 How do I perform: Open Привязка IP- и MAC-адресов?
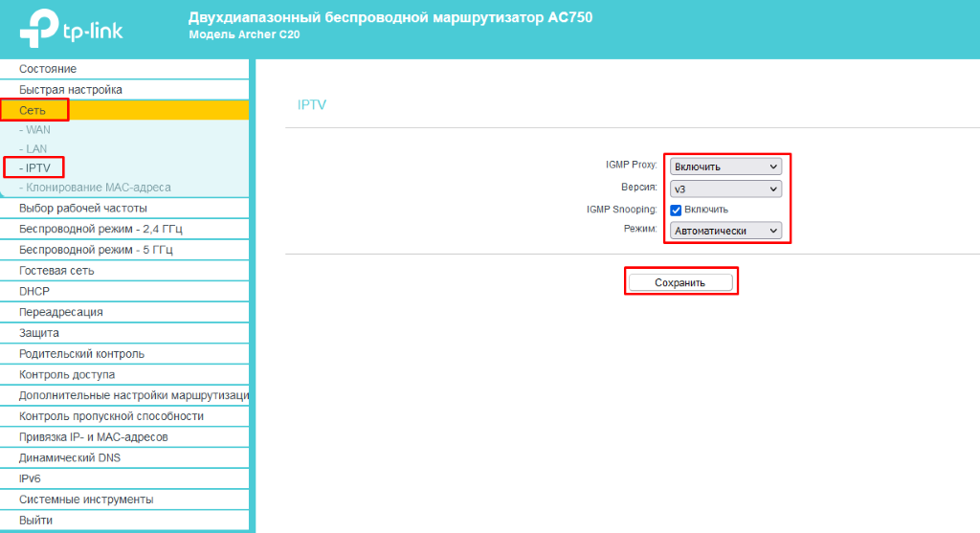click(x=124, y=436)
